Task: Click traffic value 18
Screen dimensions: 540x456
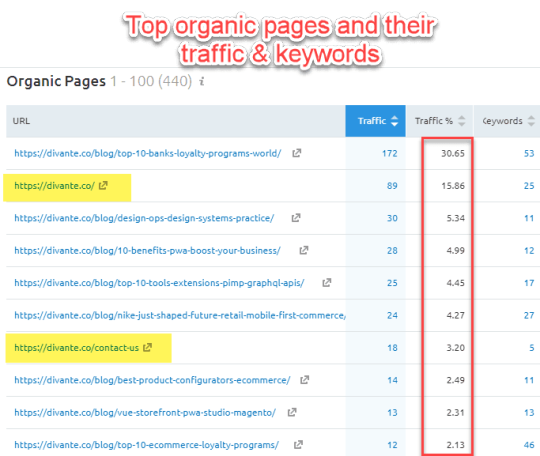Action: [x=392, y=348]
